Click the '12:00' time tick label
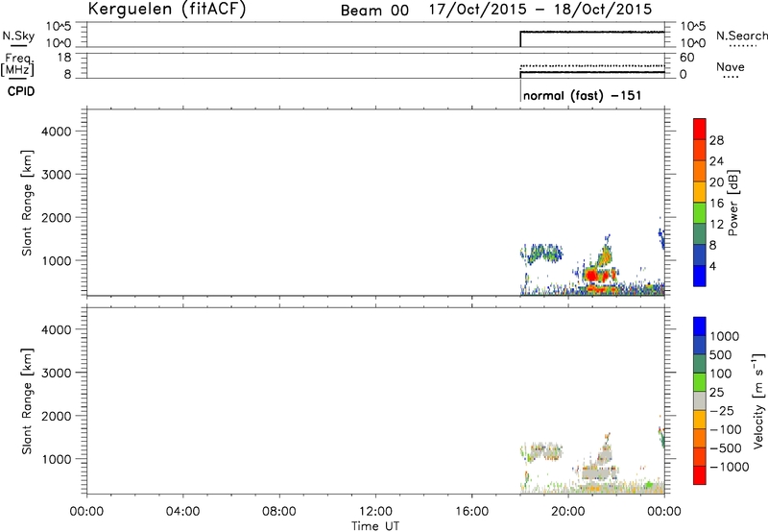This screenshot has width=768, height=532. (x=375, y=512)
